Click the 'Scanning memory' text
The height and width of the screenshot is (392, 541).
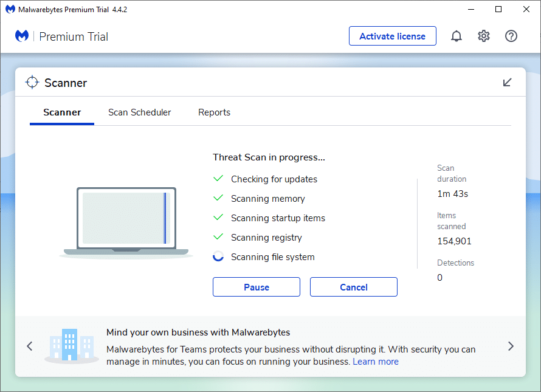tap(267, 199)
